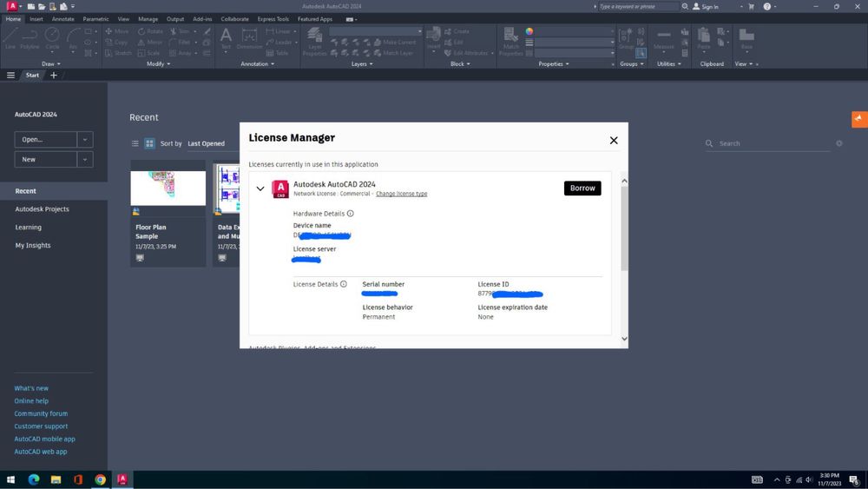Image resolution: width=868 pixels, height=489 pixels.
Task: Open the Floor Plan Sample thumbnail
Action: pos(168,188)
